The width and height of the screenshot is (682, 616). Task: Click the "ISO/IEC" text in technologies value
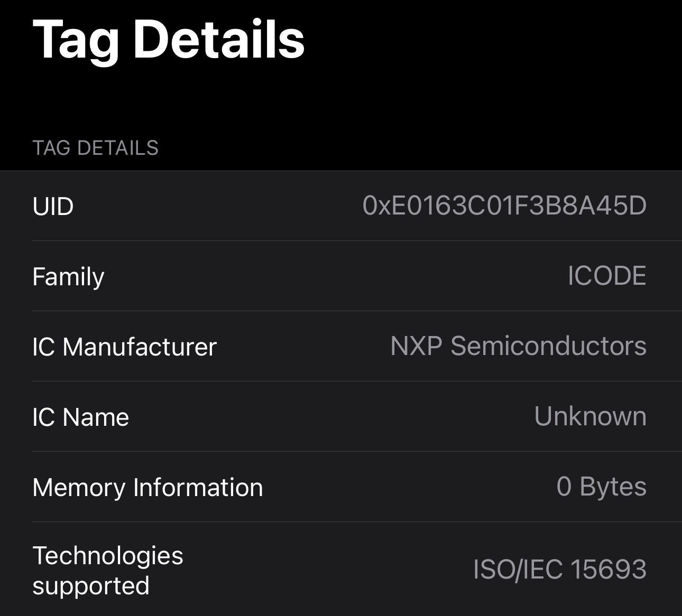(x=518, y=570)
